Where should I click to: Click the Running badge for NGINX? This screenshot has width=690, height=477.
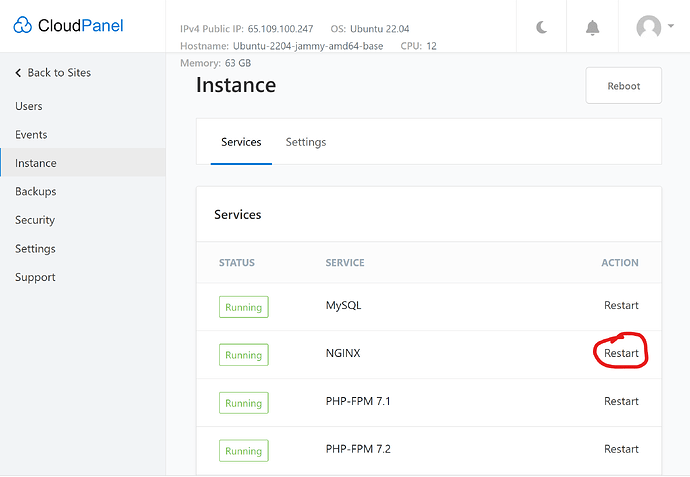point(244,355)
